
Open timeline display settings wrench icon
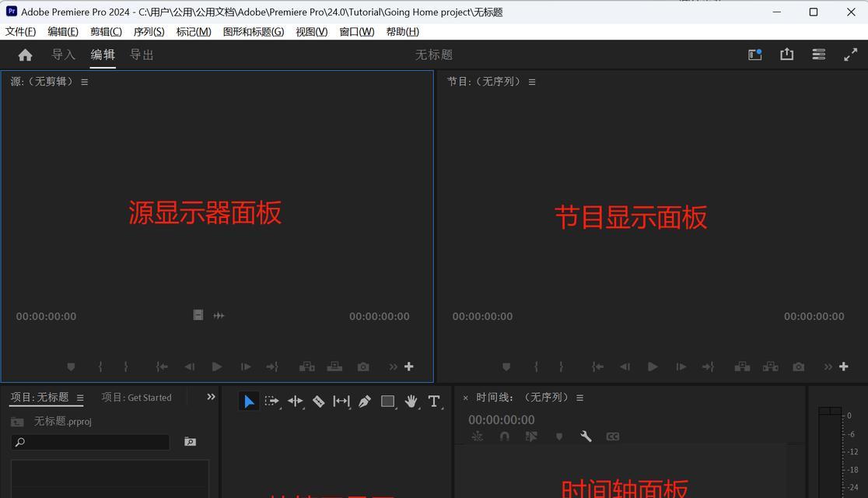coord(586,437)
